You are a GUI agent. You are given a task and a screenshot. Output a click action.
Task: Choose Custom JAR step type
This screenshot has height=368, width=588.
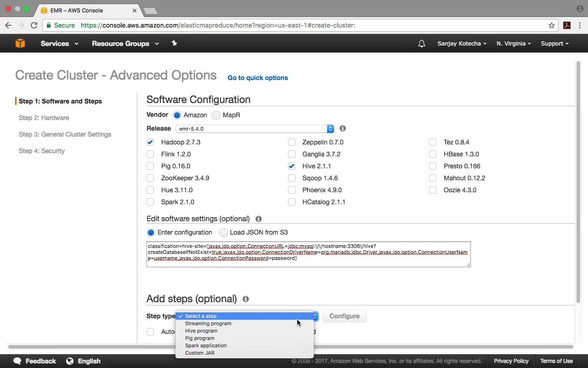click(x=244, y=353)
